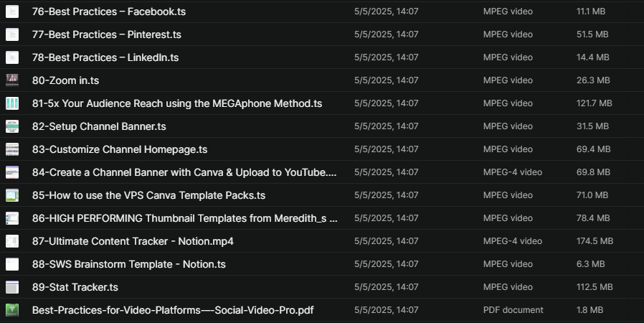
Task: Click the 87-Ultimate Content Tracker file icon
Action: pos(12,241)
